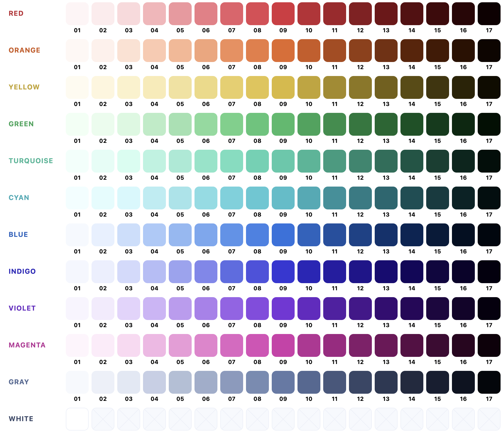The height and width of the screenshot is (432, 504).
Task: Choose the Indigo 14 swatch
Action: coord(412,272)
